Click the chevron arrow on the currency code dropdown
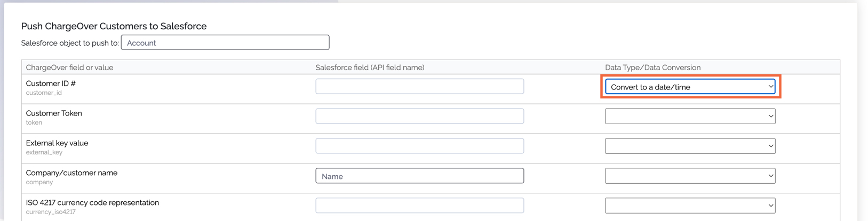 point(770,206)
